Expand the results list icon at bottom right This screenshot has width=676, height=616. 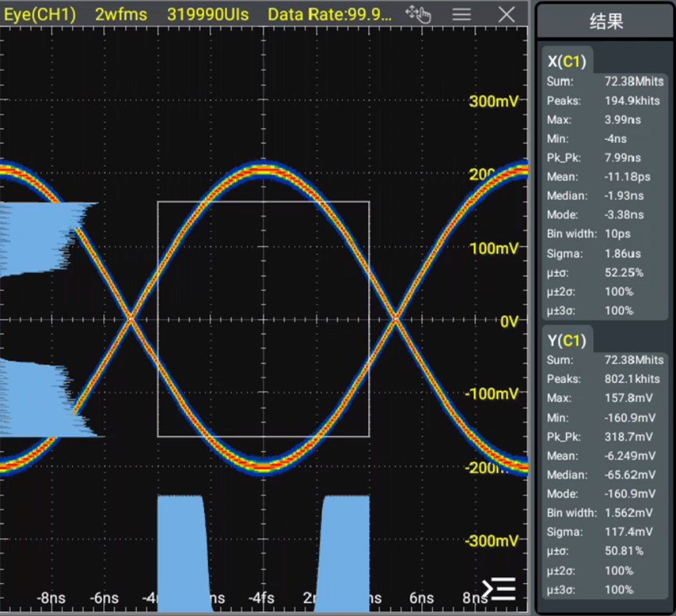pyautogui.click(x=499, y=589)
